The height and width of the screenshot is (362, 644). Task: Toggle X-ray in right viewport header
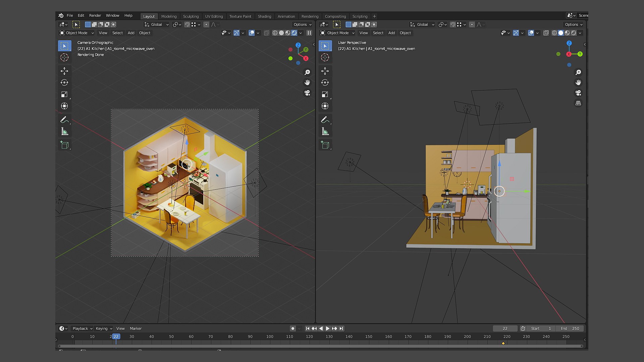point(546,33)
